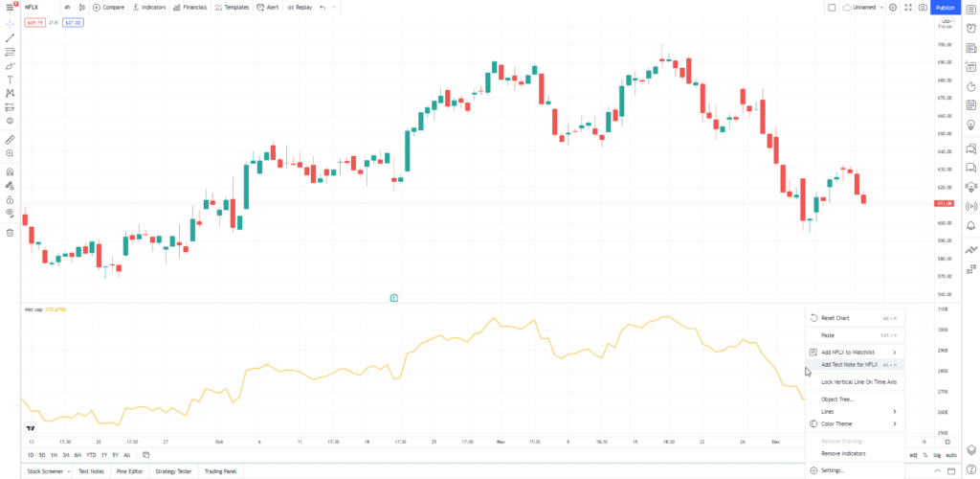The width and height of the screenshot is (980, 479).
Task: Open the Indicators dialog
Action: [148, 8]
